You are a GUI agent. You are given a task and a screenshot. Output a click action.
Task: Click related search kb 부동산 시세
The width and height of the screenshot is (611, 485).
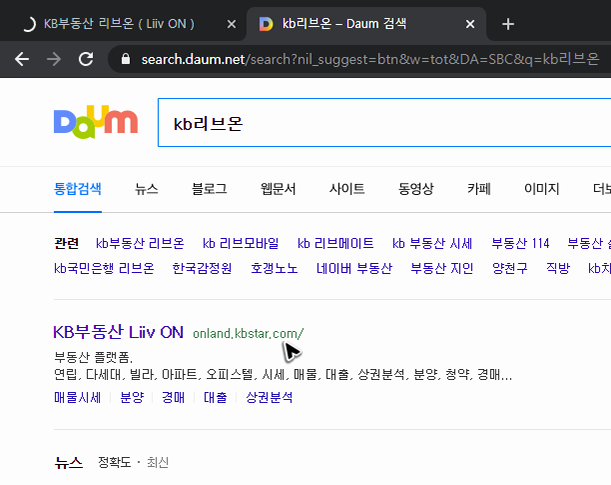pos(432,243)
